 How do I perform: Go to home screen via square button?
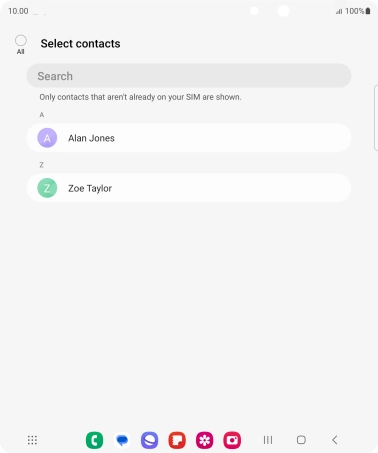click(x=301, y=440)
